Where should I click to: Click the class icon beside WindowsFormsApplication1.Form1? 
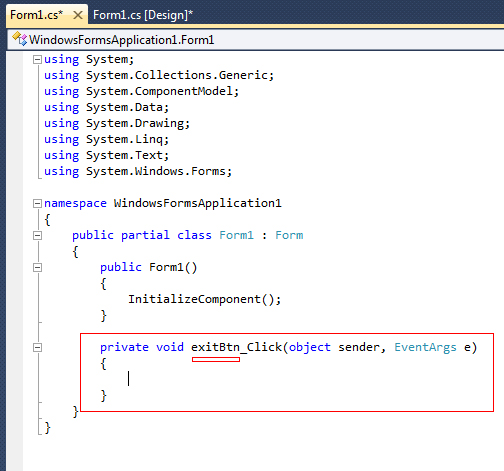(19, 39)
